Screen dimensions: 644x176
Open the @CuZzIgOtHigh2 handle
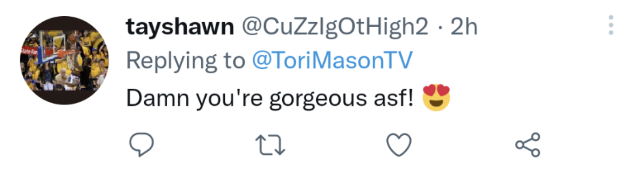pyautogui.click(x=335, y=27)
